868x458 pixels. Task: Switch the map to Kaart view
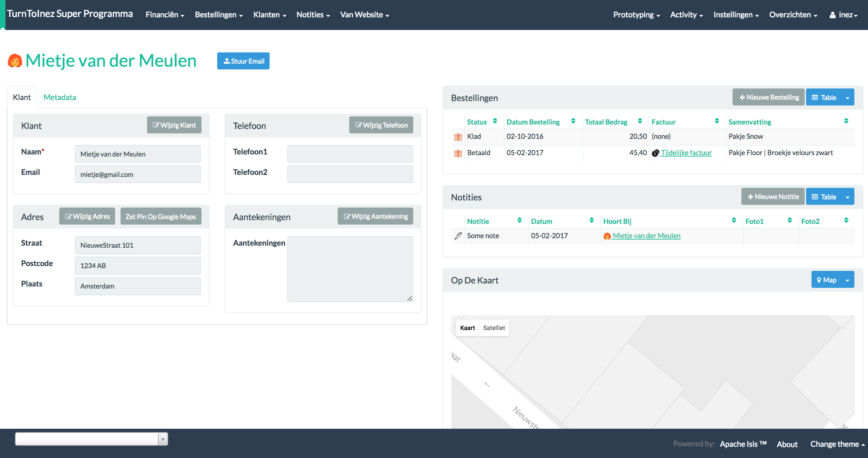(x=467, y=328)
